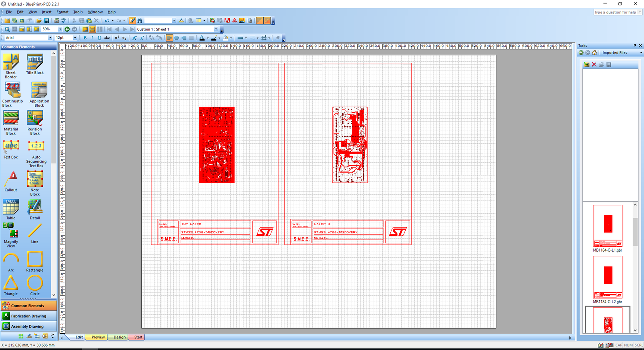Open the line style dropdown arrow
Screen dimensions: 644x350
[x=246, y=38]
